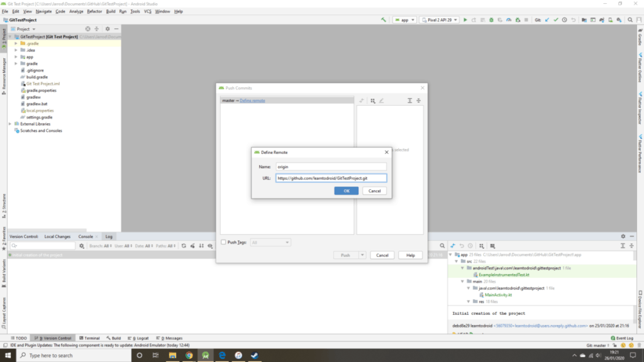This screenshot has width=644, height=362.
Task: Open Chrome from the Windows taskbar
Action: [189, 355]
